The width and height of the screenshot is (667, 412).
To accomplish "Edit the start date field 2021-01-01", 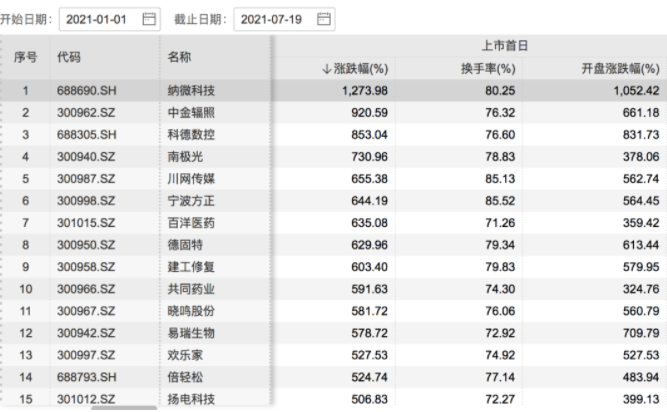I will pyautogui.click(x=110, y=19).
